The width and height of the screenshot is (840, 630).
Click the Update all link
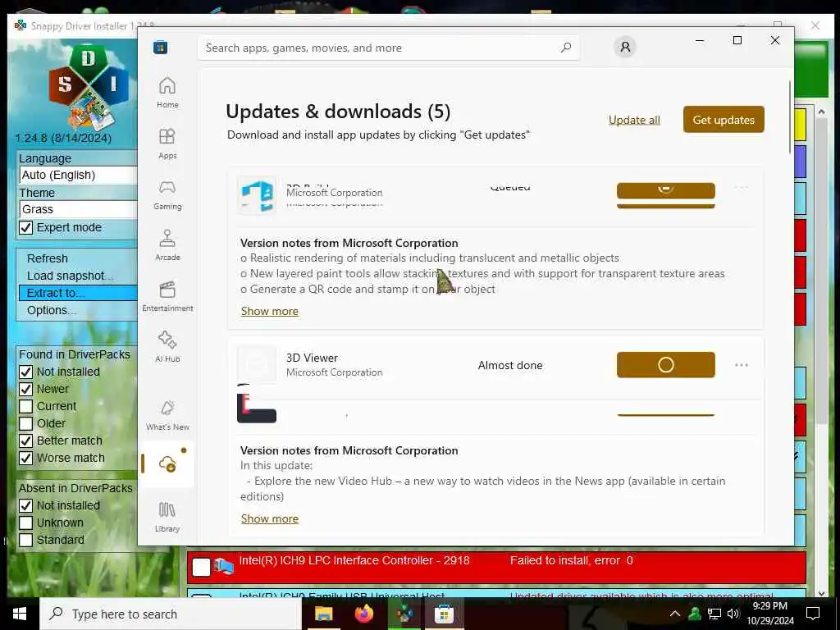[x=634, y=120]
